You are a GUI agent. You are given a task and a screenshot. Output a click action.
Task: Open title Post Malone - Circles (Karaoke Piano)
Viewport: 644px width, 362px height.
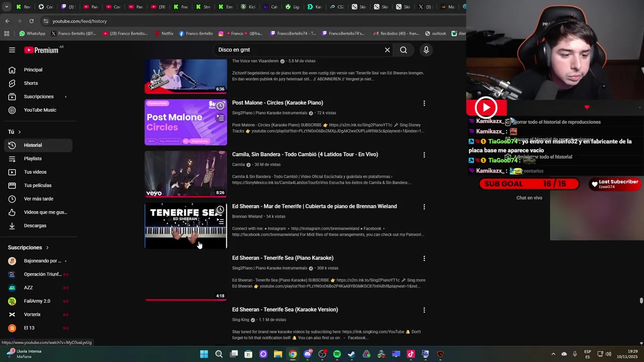[x=277, y=103]
